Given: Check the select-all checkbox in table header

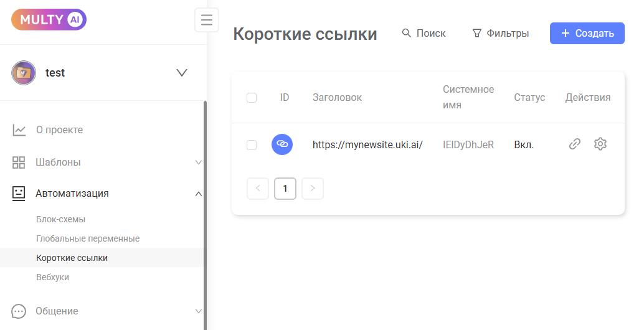Looking at the screenshot, I should [x=252, y=98].
